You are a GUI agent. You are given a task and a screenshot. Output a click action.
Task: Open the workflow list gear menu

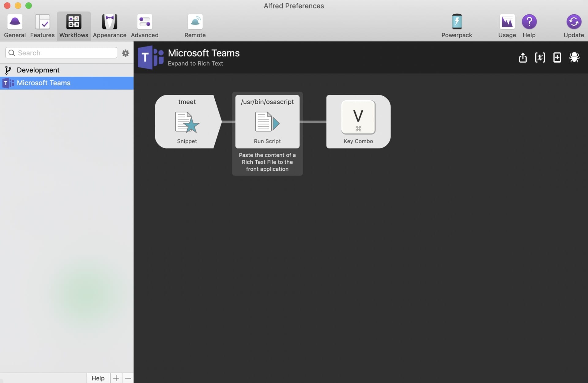(x=125, y=53)
